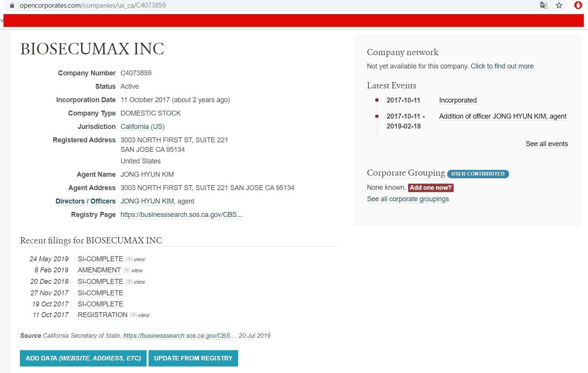The width and height of the screenshot is (588, 373).
Task: Open officer JONG HYUN KIM link
Action: tap(147, 201)
